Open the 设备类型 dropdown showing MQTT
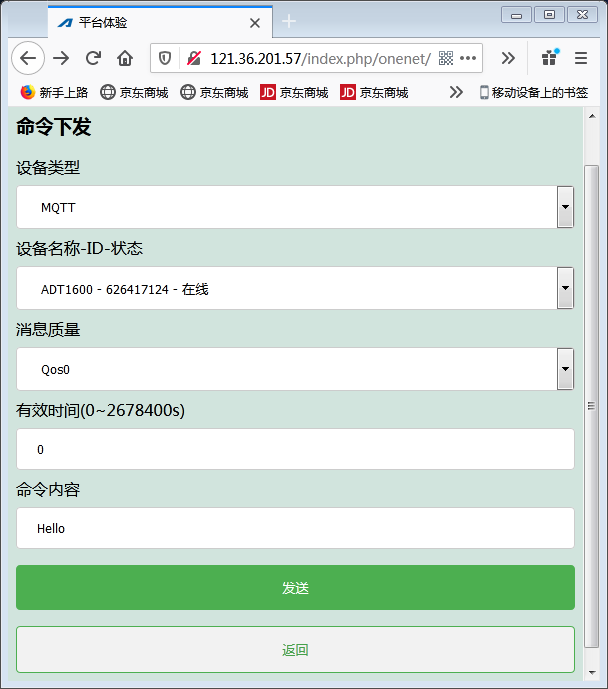The image size is (608, 689). pos(295,207)
